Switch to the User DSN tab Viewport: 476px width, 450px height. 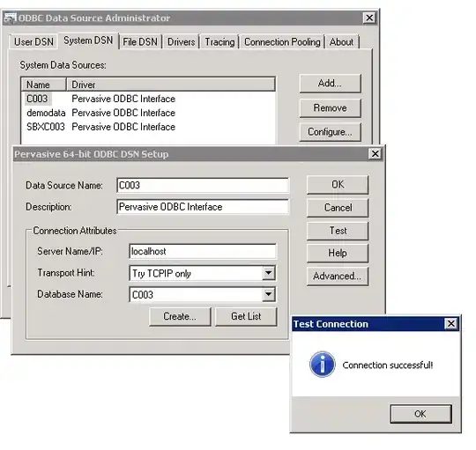point(33,42)
